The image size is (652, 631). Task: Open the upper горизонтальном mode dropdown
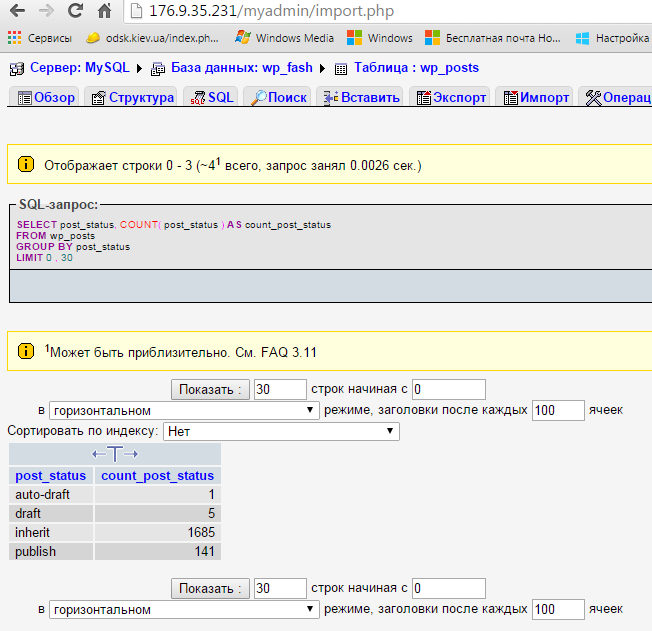click(x=184, y=411)
